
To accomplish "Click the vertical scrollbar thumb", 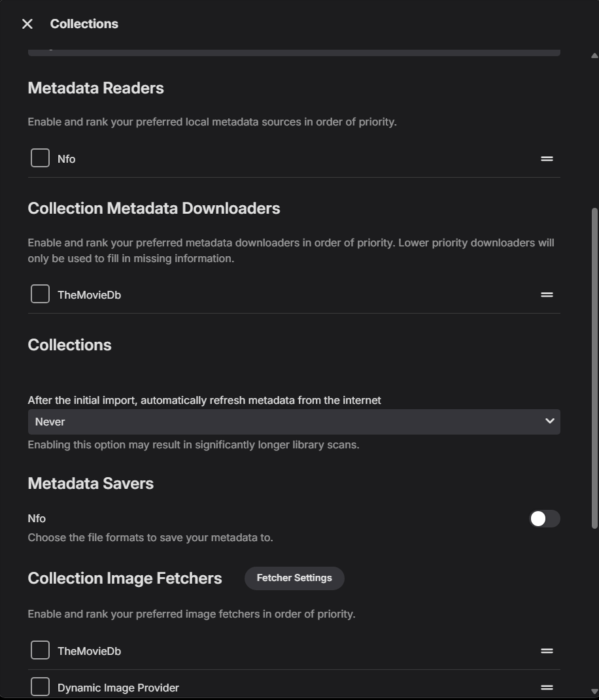I will tap(594, 369).
